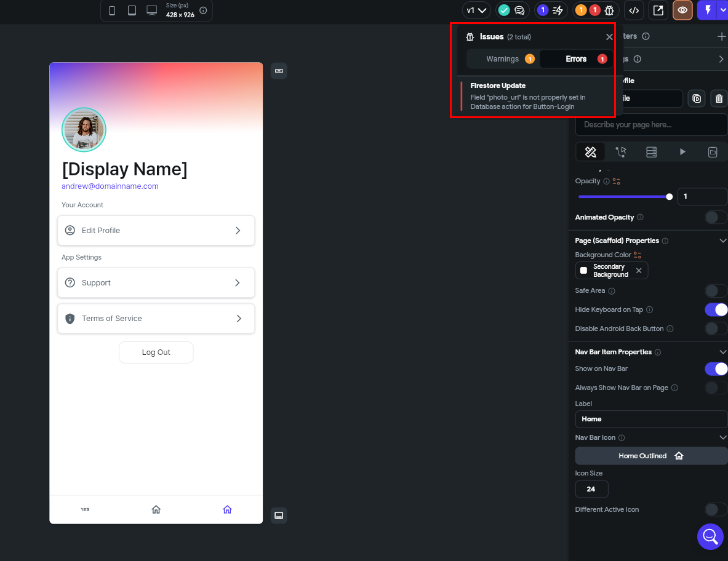The image size is (728, 561).
Task: Open the search help floating button
Action: click(710, 536)
